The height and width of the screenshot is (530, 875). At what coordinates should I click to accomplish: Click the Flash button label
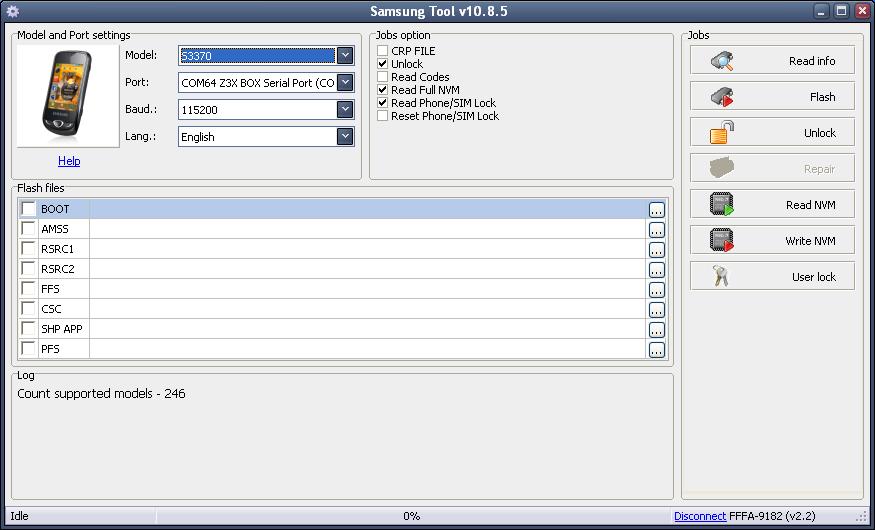[x=823, y=97]
